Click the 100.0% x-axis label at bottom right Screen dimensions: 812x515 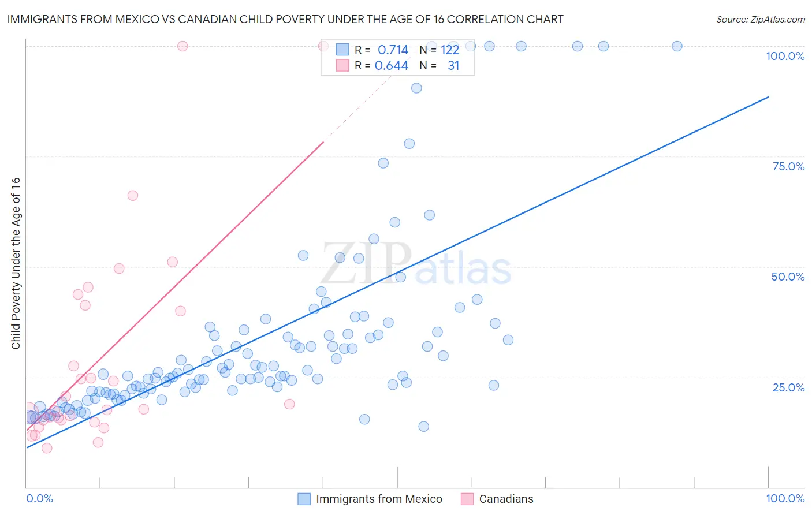pos(785,498)
